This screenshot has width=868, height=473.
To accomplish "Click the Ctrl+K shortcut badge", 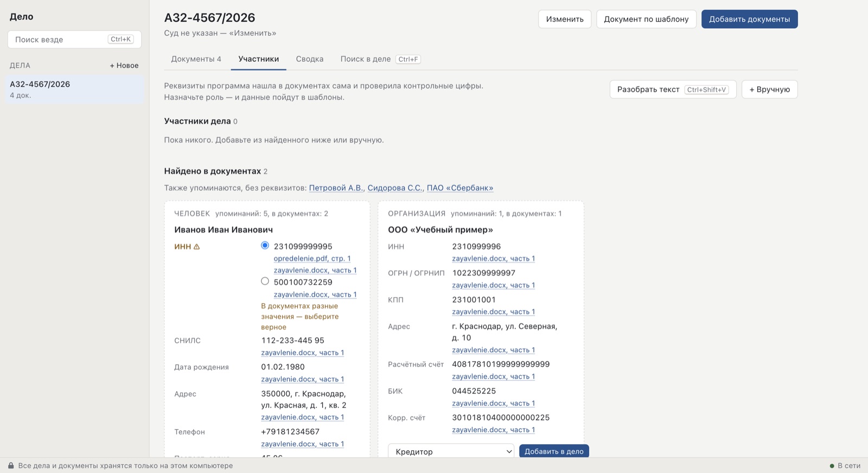I will tap(121, 40).
